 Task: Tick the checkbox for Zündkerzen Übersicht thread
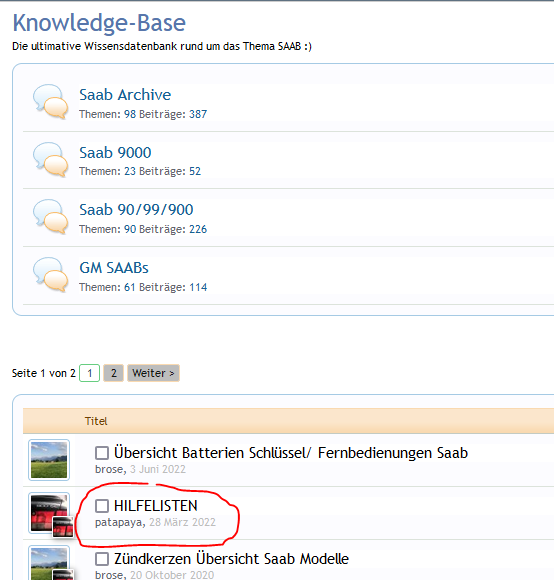click(102, 559)
